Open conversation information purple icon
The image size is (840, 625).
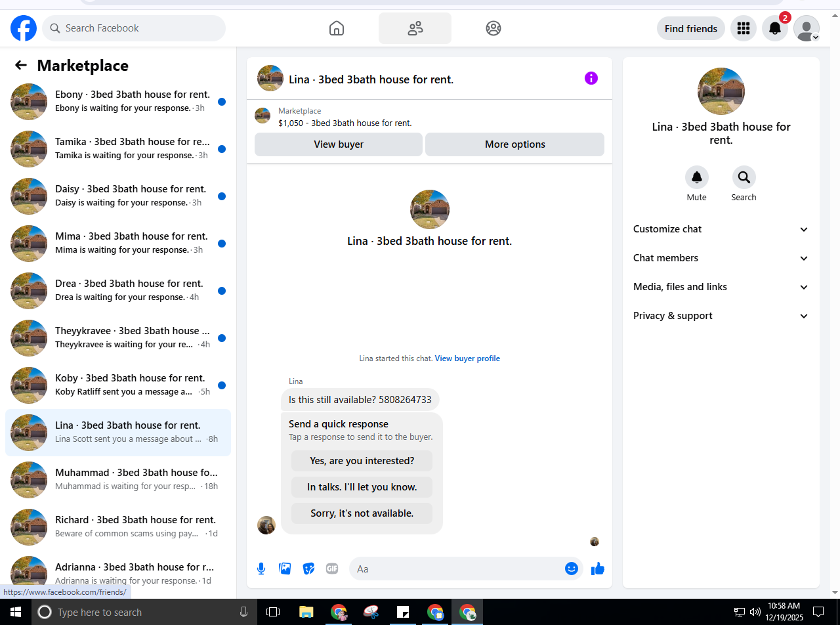(591, 79)
